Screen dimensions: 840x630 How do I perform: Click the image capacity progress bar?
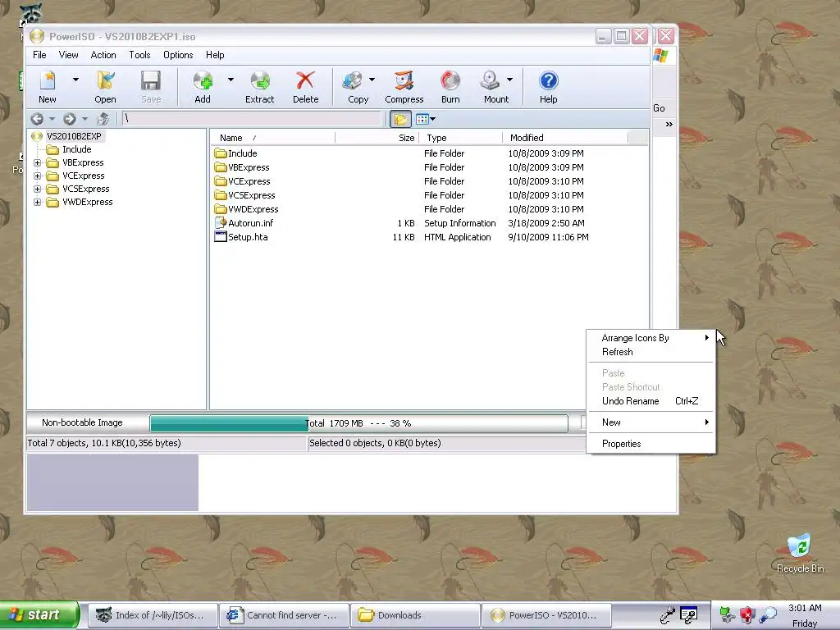point(358,423)
